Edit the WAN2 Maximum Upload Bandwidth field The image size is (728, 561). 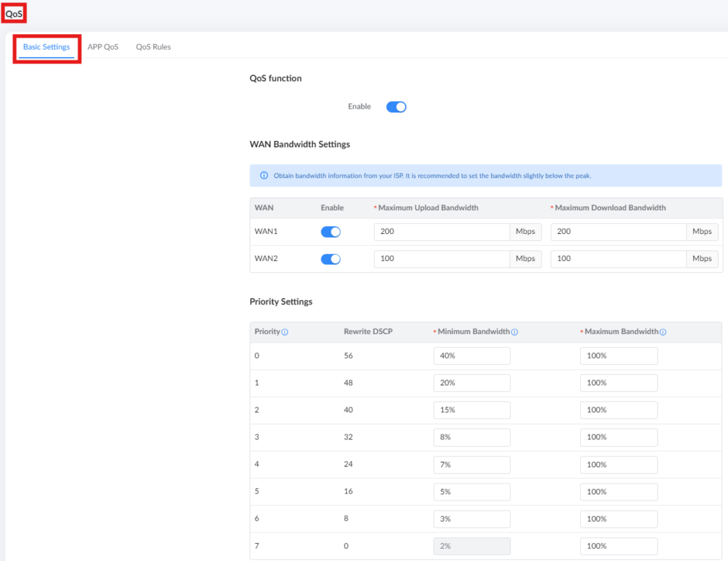pyautogui.click(x=441, y=259)
